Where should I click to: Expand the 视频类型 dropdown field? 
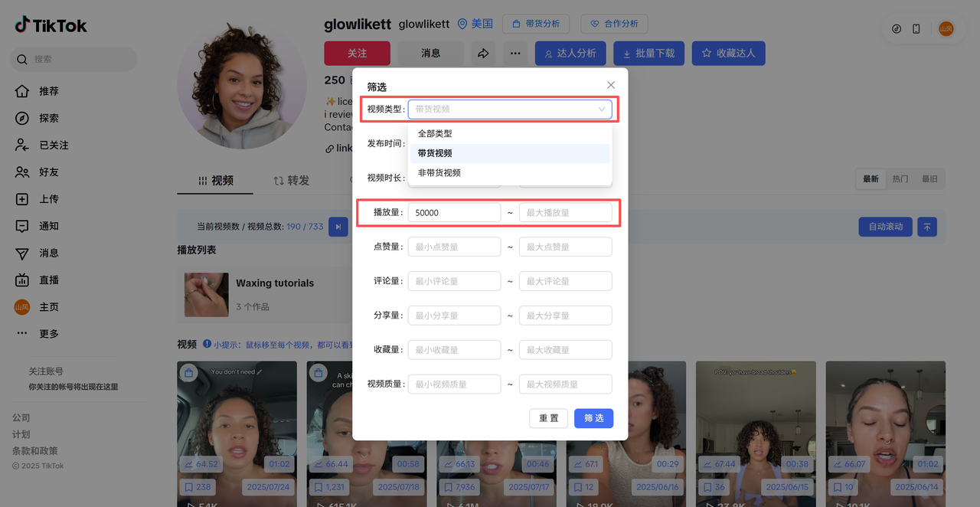pos(510,110)
